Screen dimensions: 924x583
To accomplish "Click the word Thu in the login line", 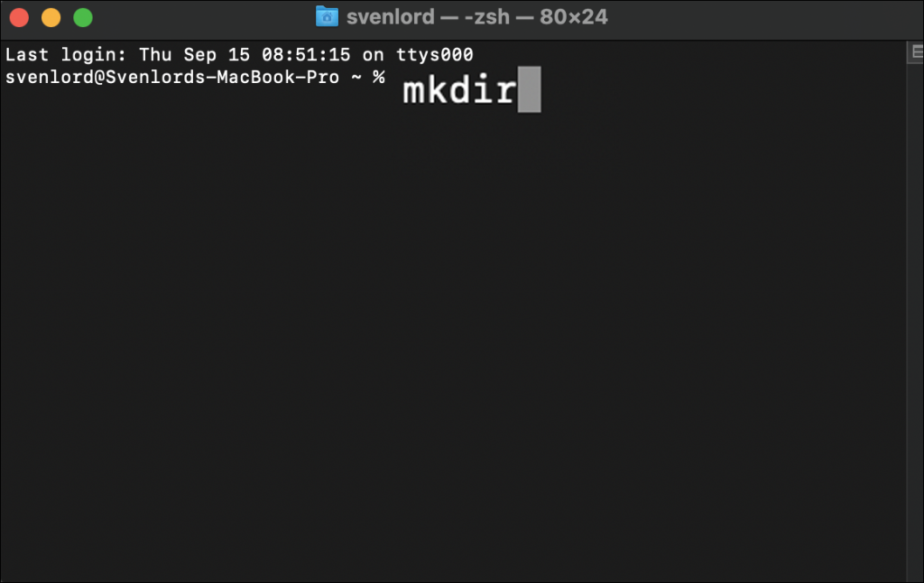I will pyautogui.click(x=155, y=55).
